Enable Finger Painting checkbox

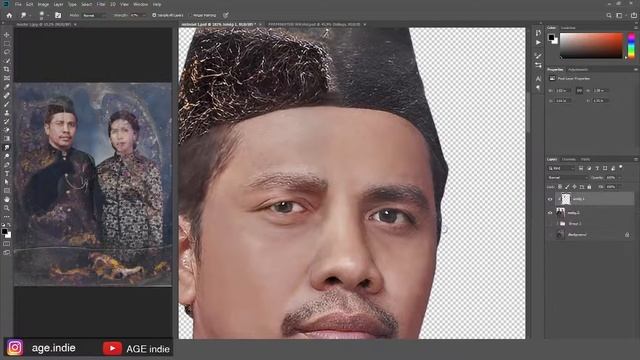pyautogui.click(x=191, y=15)
